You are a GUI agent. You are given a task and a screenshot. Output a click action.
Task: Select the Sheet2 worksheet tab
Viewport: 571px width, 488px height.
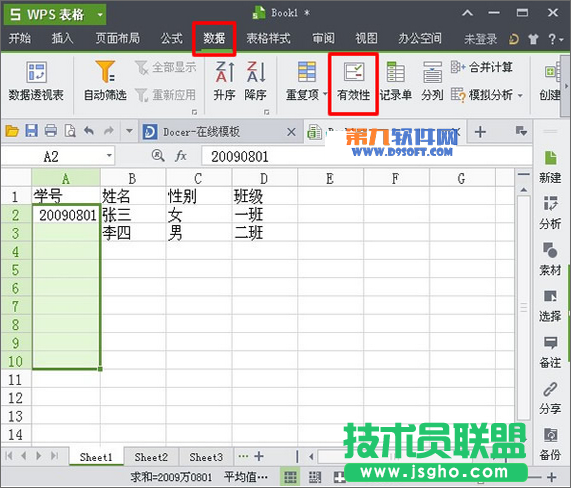[x=151, y=457]
